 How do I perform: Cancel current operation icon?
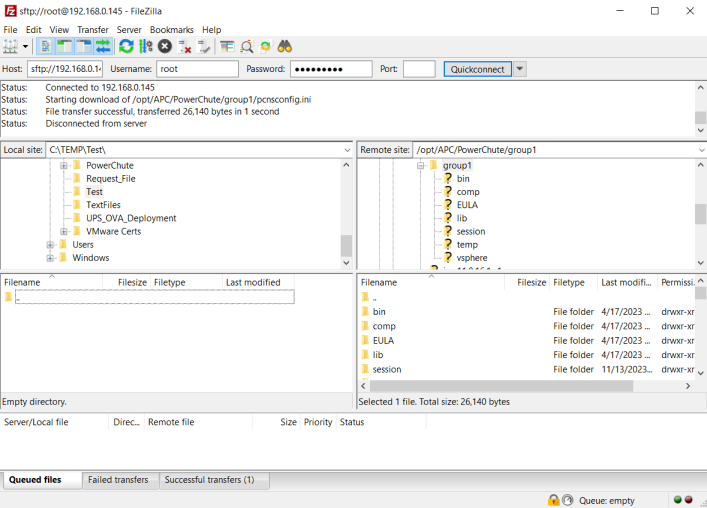tap(165, 46)
